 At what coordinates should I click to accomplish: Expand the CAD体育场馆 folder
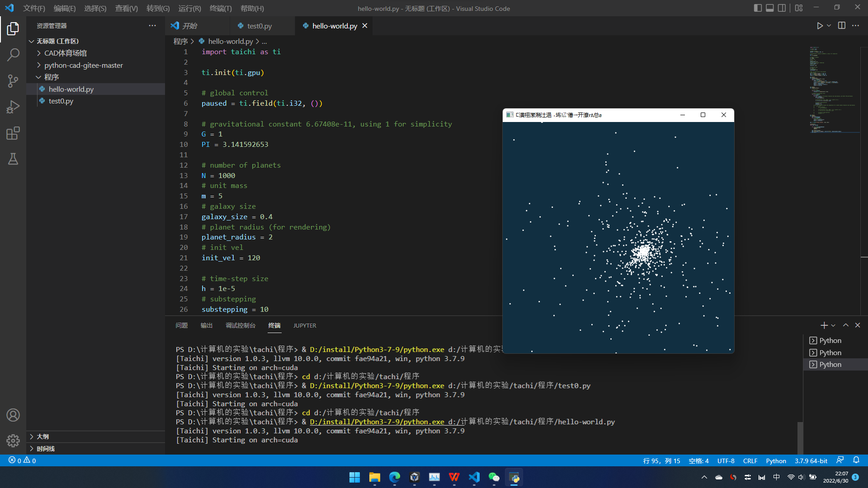(x=65, y=53)
